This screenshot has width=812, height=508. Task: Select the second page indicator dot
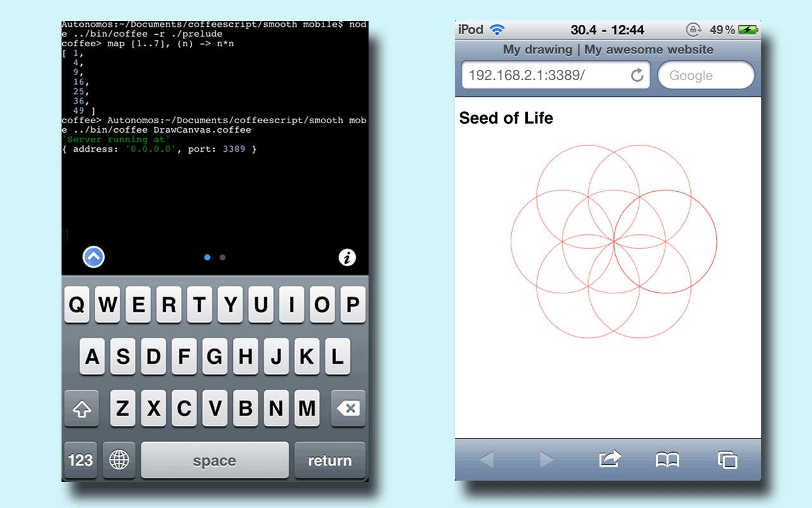pyautogui.click(x=223, y=257)
